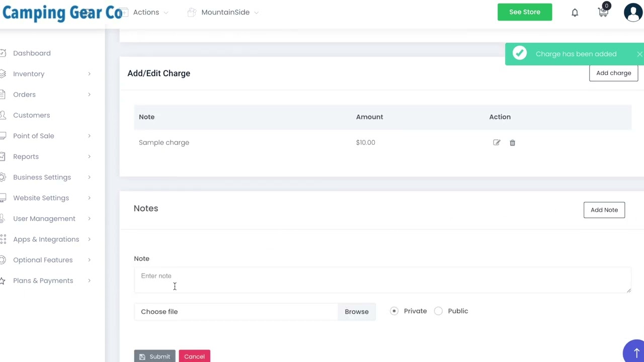The image size is (644, 362).
Task: Click the store icon beside MountainSide
Action: (192, 12)
